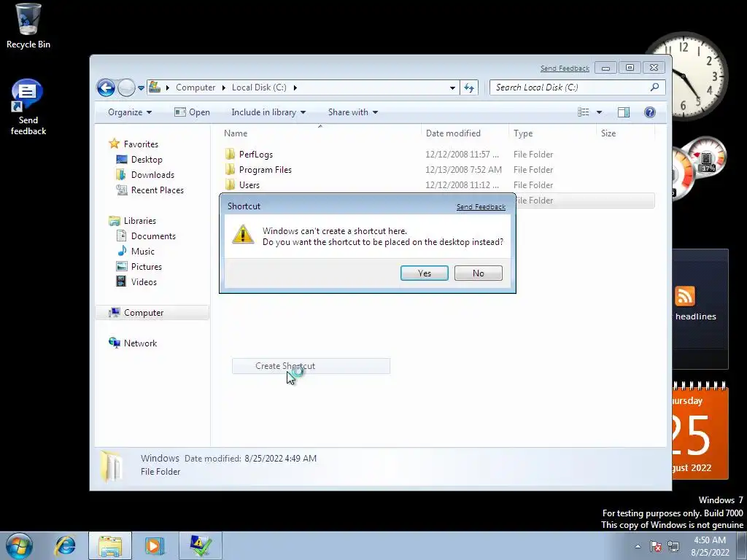This screenshot has height=560, width=747.
Task: Click No in the Shortcut dialog
Action: (x=479, y=273)
